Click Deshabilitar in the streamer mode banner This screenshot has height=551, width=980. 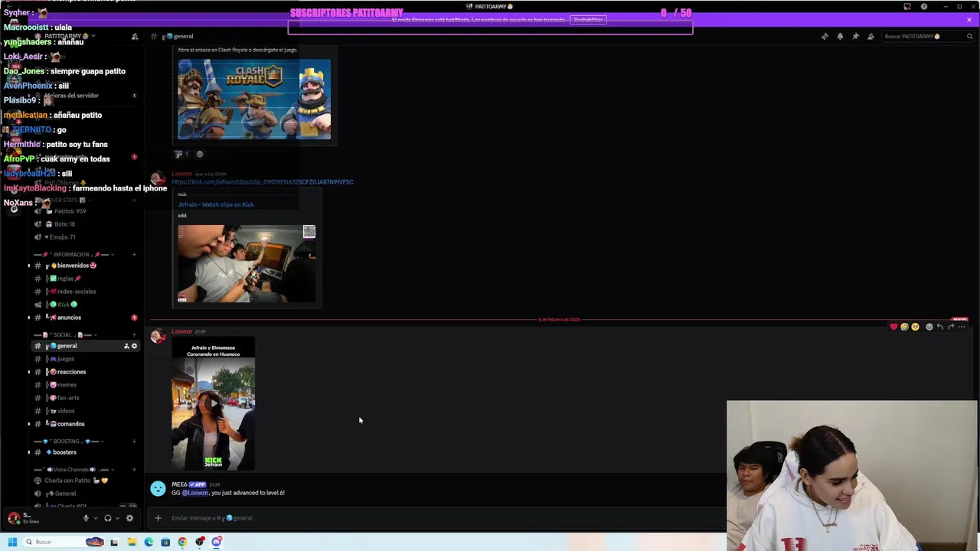(588, 20)
